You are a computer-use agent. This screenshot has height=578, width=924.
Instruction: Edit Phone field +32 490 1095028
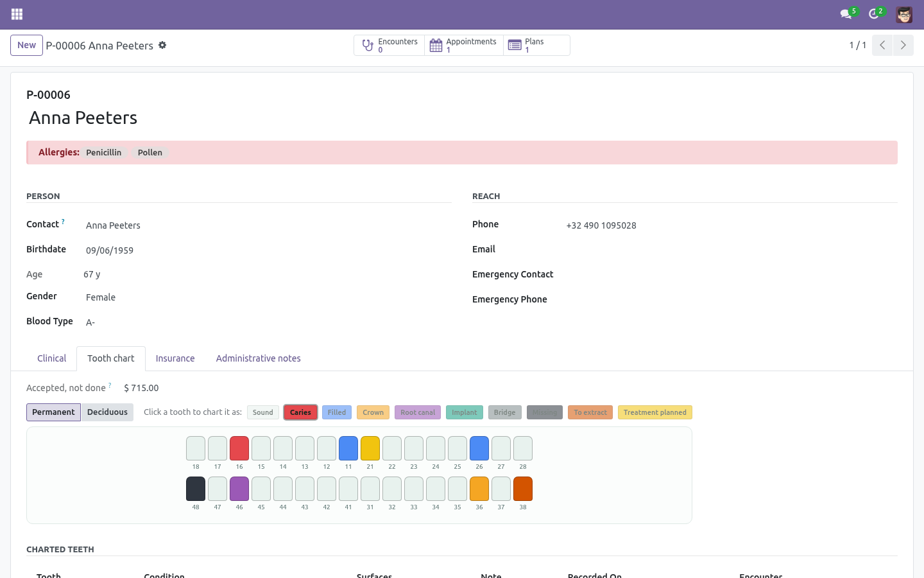click(x=730, y=225)
